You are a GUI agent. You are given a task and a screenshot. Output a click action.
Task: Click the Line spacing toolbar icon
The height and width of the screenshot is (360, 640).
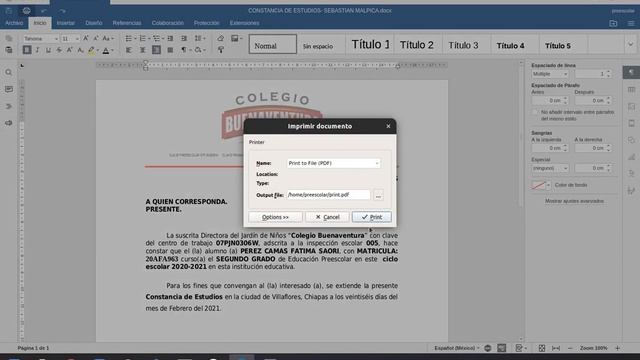[198, 38]
